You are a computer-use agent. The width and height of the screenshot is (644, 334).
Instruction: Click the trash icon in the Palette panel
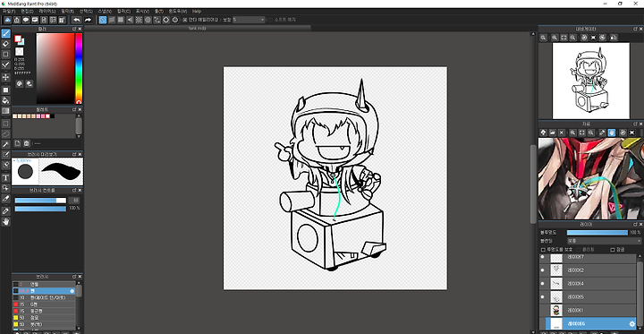tap(27, 143)
